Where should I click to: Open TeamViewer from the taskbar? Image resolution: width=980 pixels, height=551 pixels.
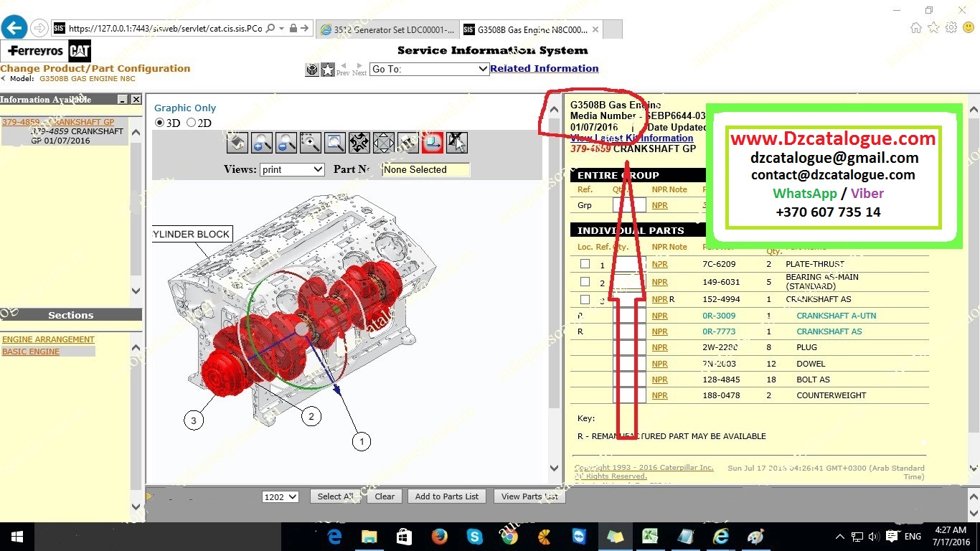tap(580, 537)
